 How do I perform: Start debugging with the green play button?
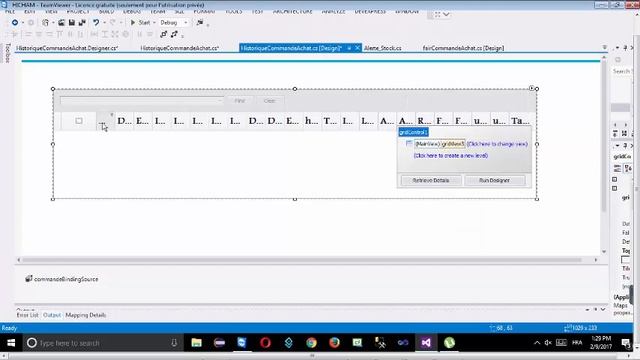pyautogui.click(x=133, y=22)
